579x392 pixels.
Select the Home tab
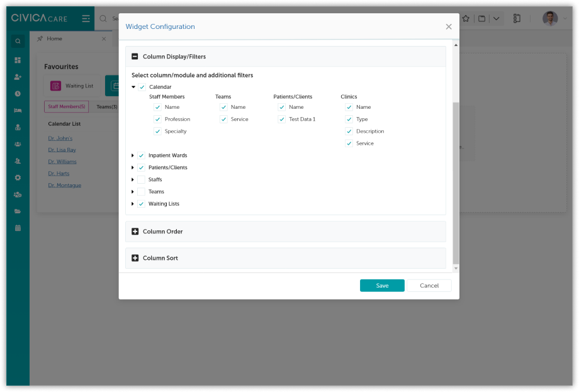54,39
